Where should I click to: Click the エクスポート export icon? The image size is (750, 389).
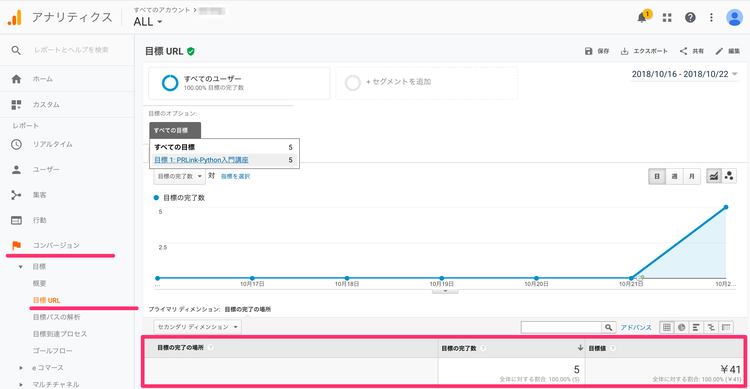624,51
